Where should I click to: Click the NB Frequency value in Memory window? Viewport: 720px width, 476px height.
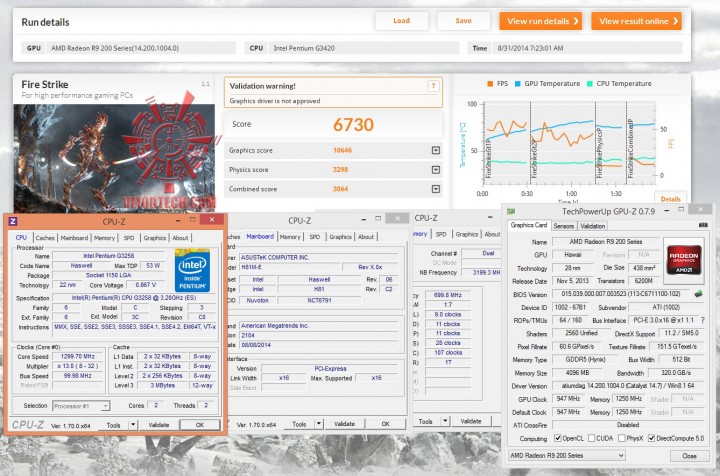pyautogui.click(x=482, y=272)
